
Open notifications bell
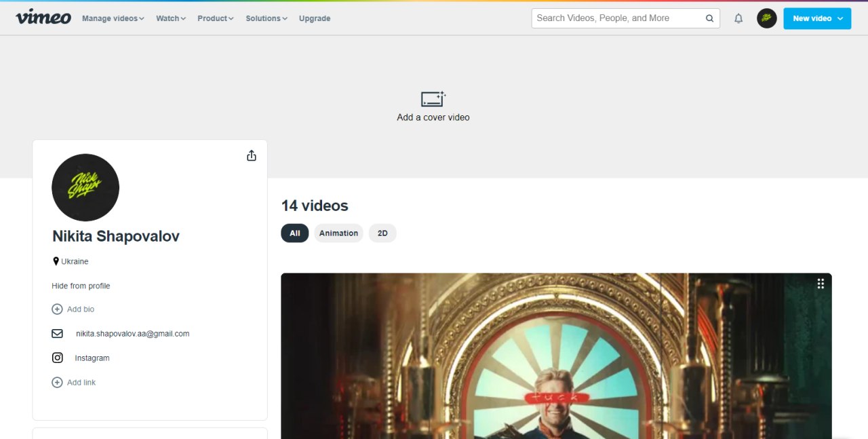[x=738, y=18]
